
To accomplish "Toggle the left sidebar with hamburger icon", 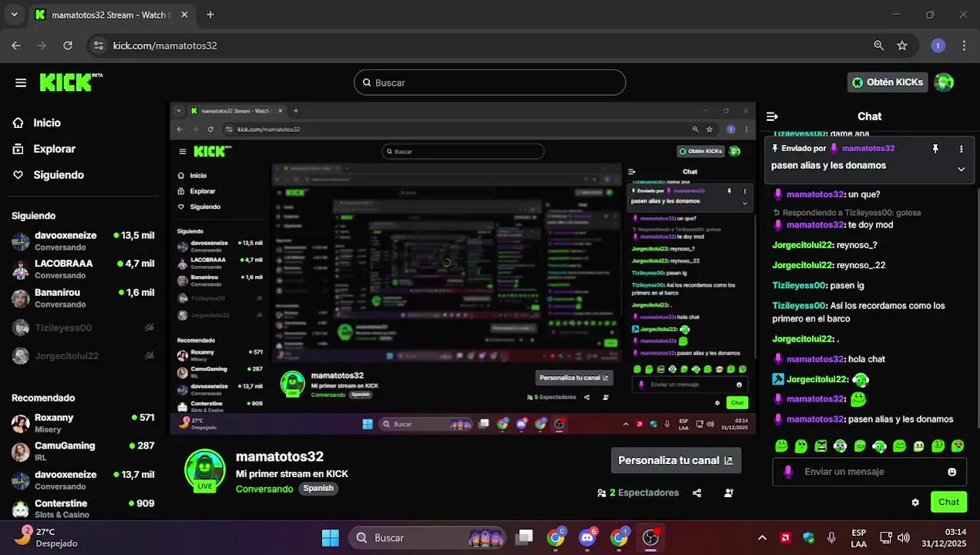I will (x=21, y=82).
